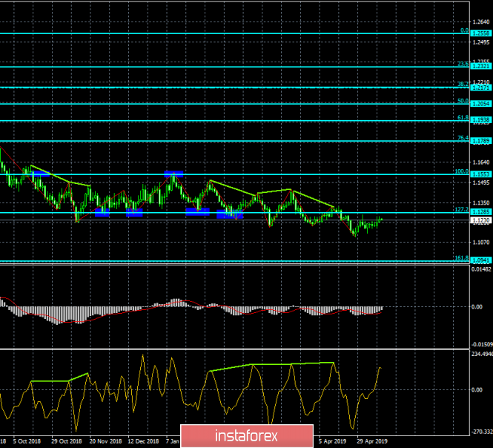Click the 1.0941 price tag

pos(481,260)
